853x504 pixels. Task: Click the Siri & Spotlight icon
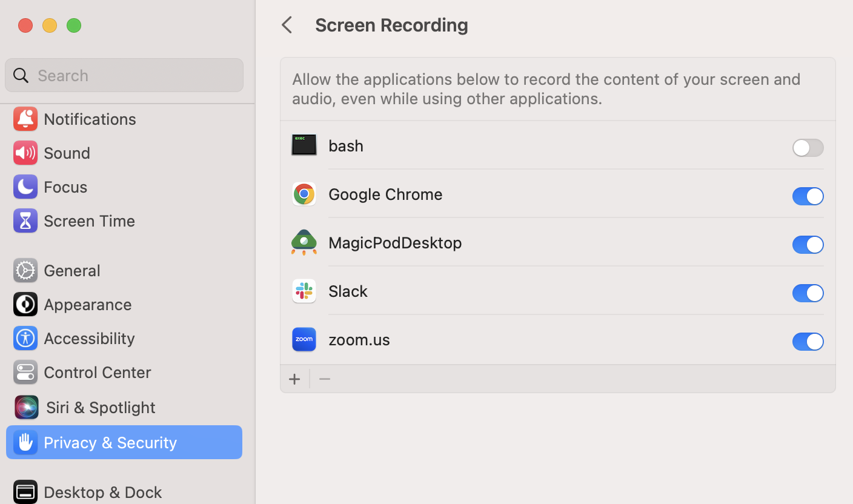click(x=27, y=407)
